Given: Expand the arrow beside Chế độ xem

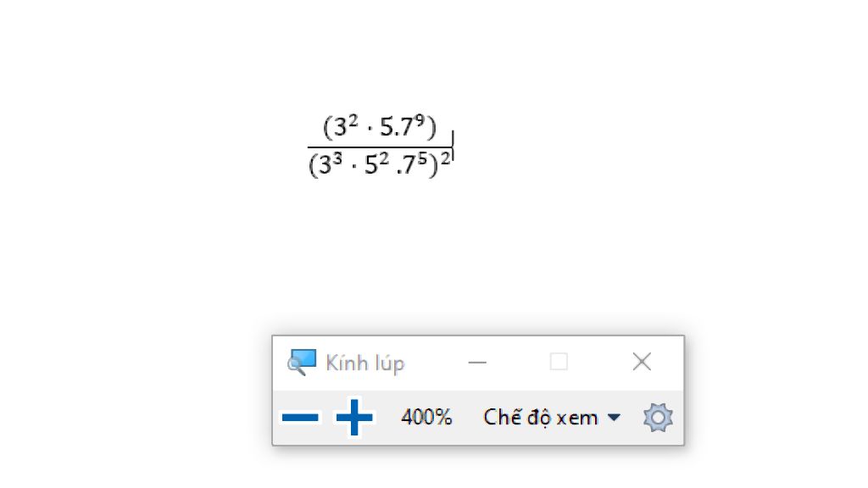Looking at the screenshot, I should [614, 417].
